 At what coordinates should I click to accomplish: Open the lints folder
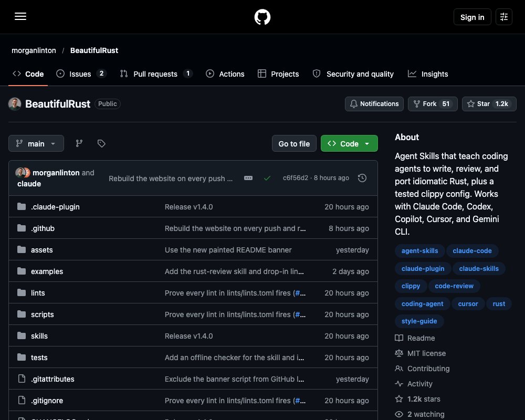pos(38,293)
